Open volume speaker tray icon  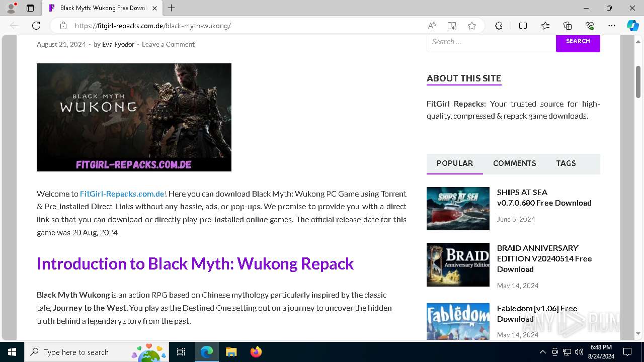click(x=579, y=352)
